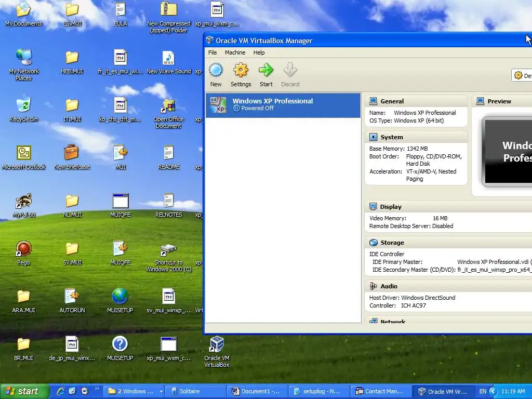
Task: Select the fr_it_es_mui_wi... file icon
Action: click(x=120, y=61)
